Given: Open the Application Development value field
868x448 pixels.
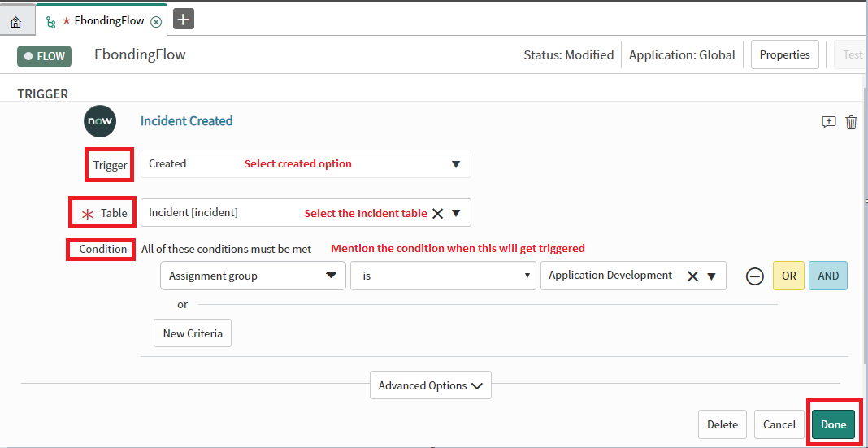Looking at the screenshot, I should point(633,276).
